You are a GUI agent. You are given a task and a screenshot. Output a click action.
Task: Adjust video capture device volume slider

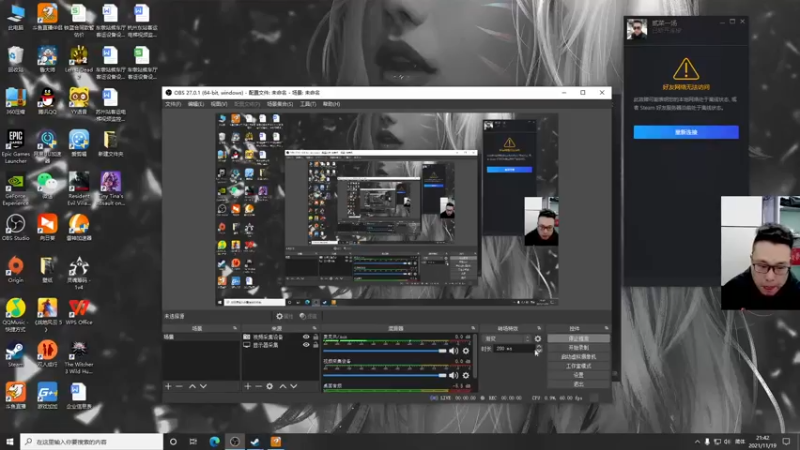pyautogui.click(x=385, y=375)
